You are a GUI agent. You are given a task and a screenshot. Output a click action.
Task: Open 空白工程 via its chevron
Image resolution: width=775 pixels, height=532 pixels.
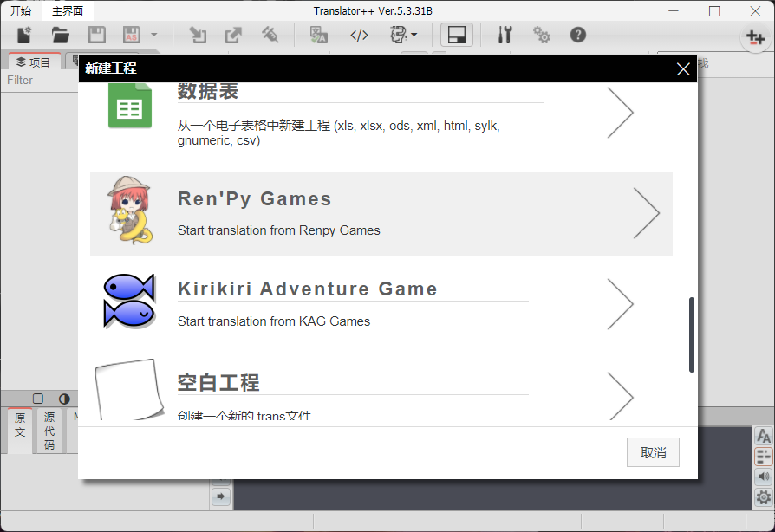click(621, 397)
